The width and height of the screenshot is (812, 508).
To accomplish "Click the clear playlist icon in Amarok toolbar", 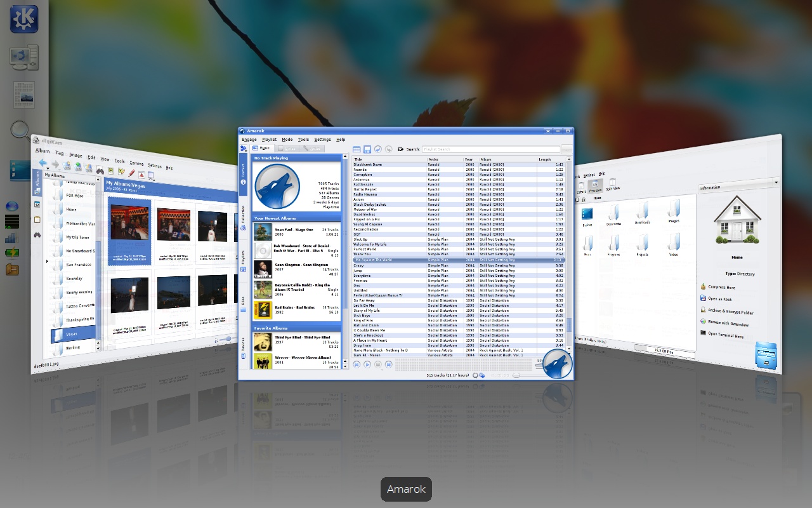I will point(357,149).
